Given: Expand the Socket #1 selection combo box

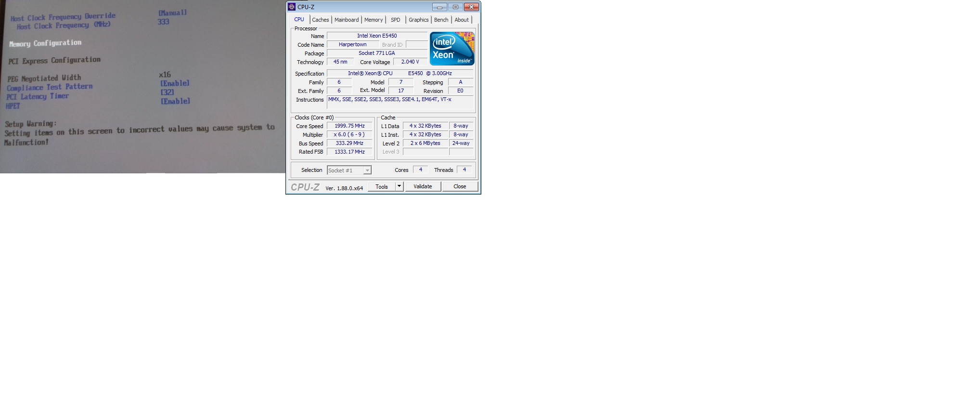Looking at the screenshot, I should 349,170.
